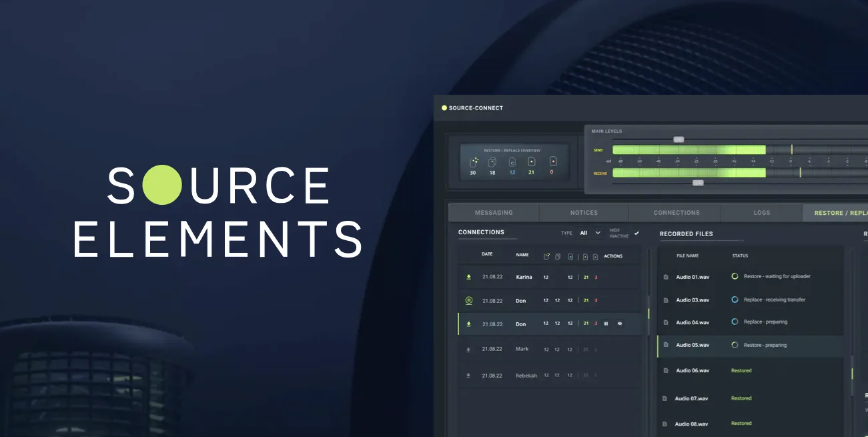This screenshot has height=437, width=868.
Task: Select the Audio 05.wav recorded file row
Action: [x=751, y=346]
